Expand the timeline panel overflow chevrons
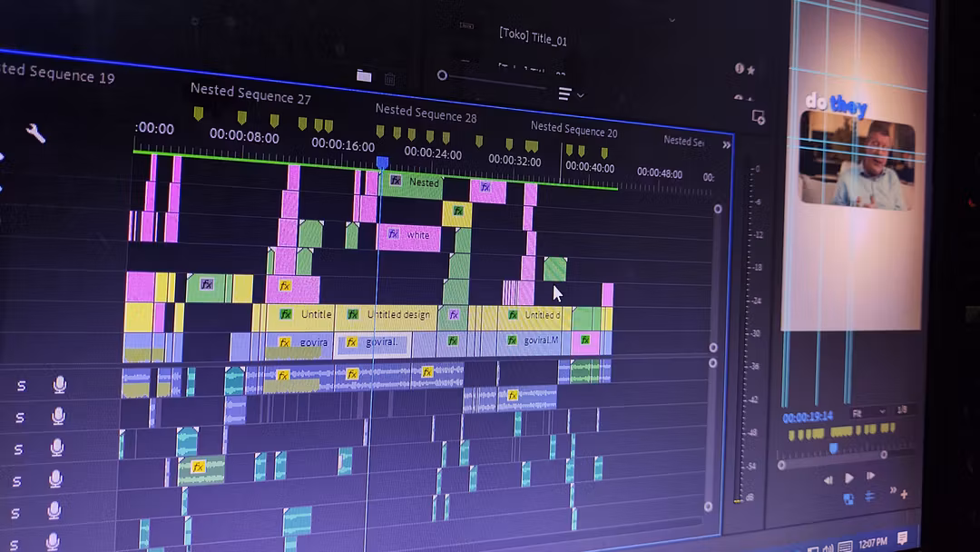Image resolution: width=980 pixels, height=552 pixels. point(726,144)
